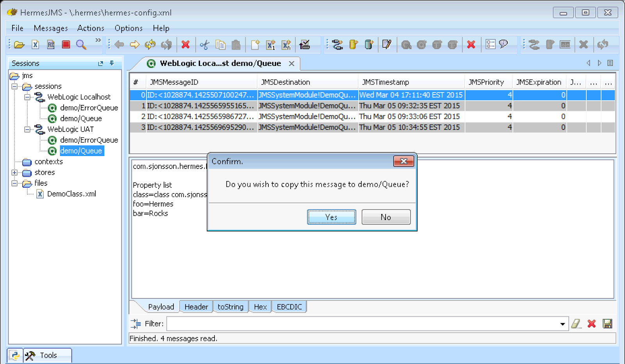Click the FIX file toolbar icon
This screenshot has height=364, width=625.
[51, 45]
